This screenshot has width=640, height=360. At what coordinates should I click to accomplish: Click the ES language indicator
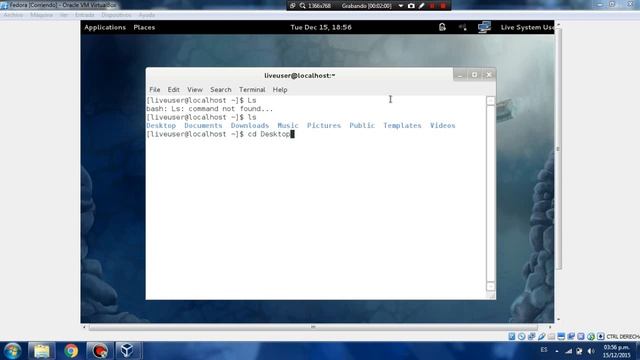click(544, 350)
